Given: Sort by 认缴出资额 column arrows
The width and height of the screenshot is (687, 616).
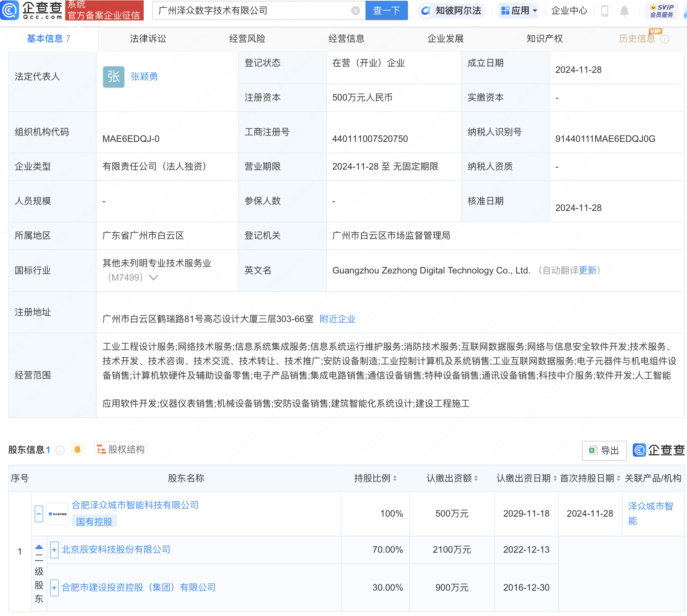Looking at the screenshot, I should 476,478.
